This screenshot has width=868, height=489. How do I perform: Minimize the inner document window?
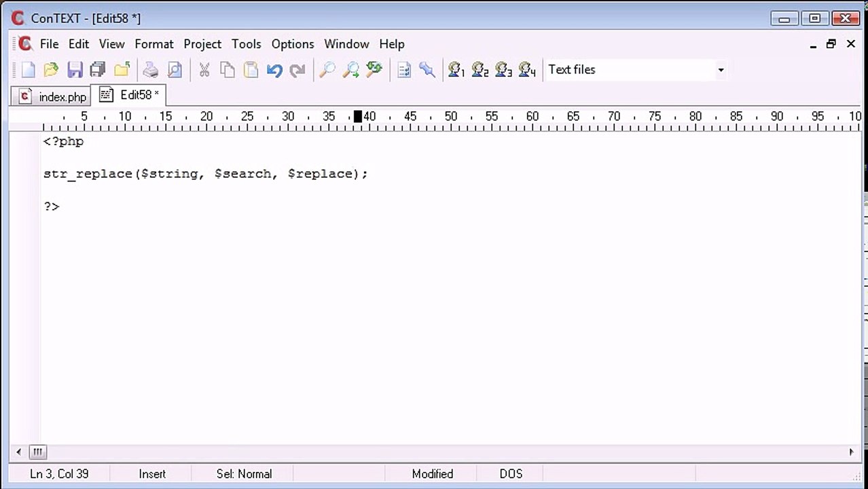813,44
